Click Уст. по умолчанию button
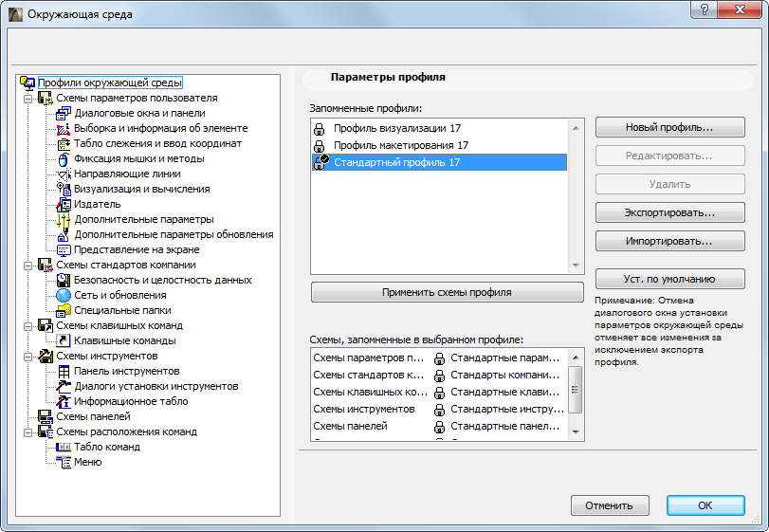 click(670, 279)
